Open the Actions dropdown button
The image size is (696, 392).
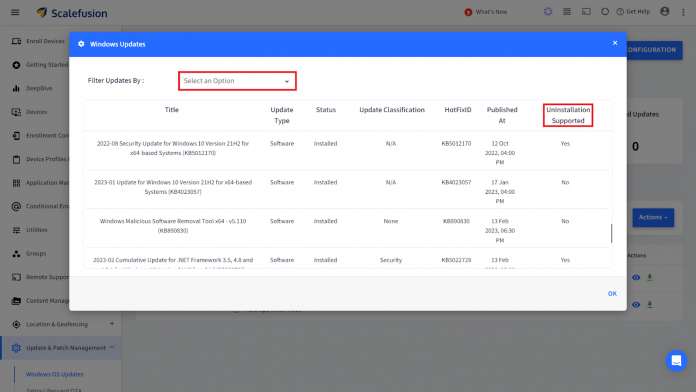click(653, 218)
